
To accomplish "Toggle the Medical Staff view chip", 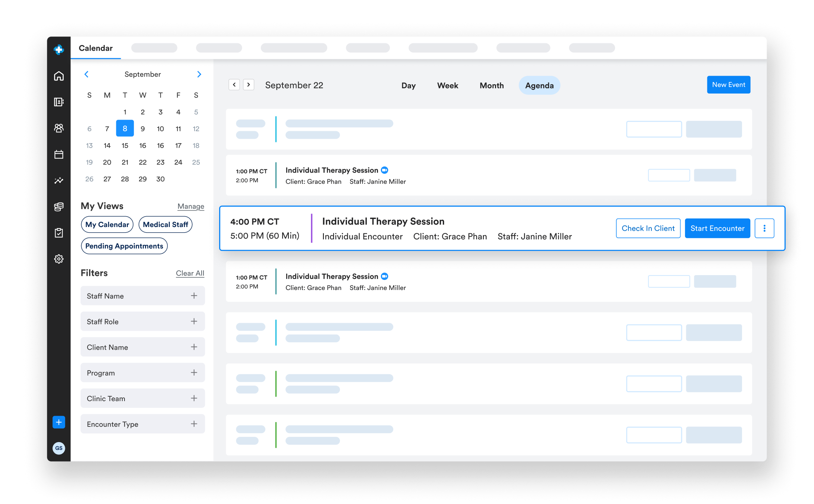I will (165, 224).
